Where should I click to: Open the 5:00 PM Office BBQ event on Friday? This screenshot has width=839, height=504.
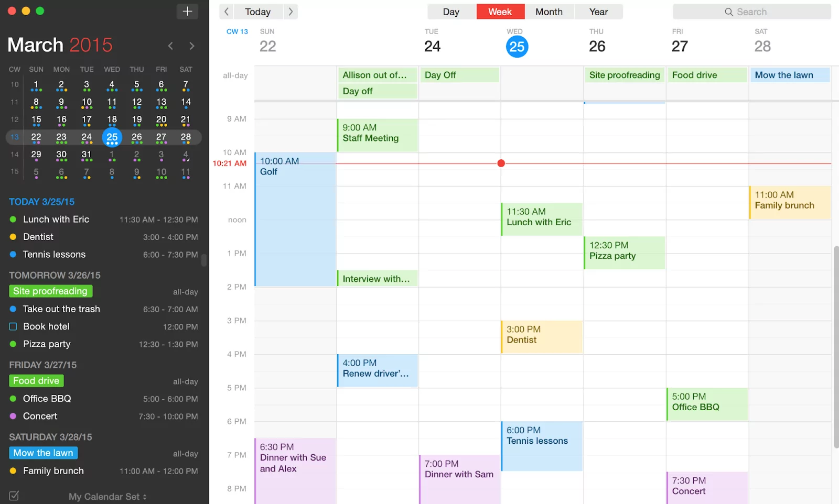[706, 403]
